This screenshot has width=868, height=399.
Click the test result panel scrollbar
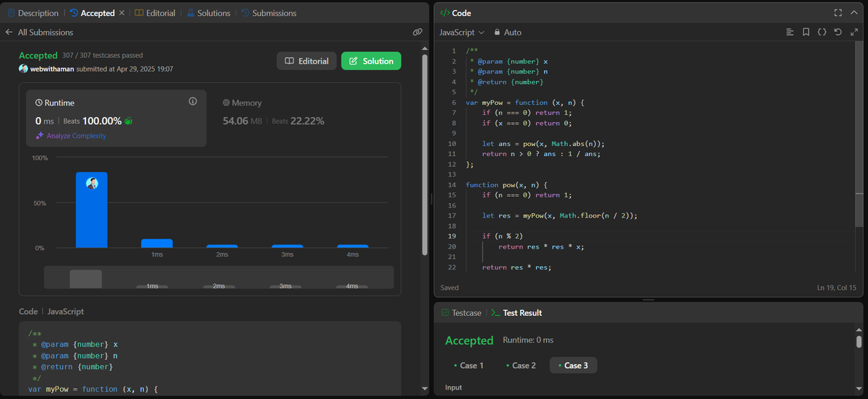point(859,342)
